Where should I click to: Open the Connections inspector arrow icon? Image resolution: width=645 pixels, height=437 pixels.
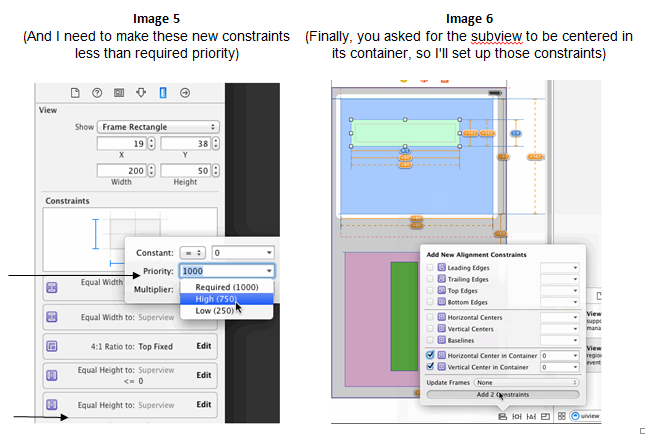coord(185,93)
